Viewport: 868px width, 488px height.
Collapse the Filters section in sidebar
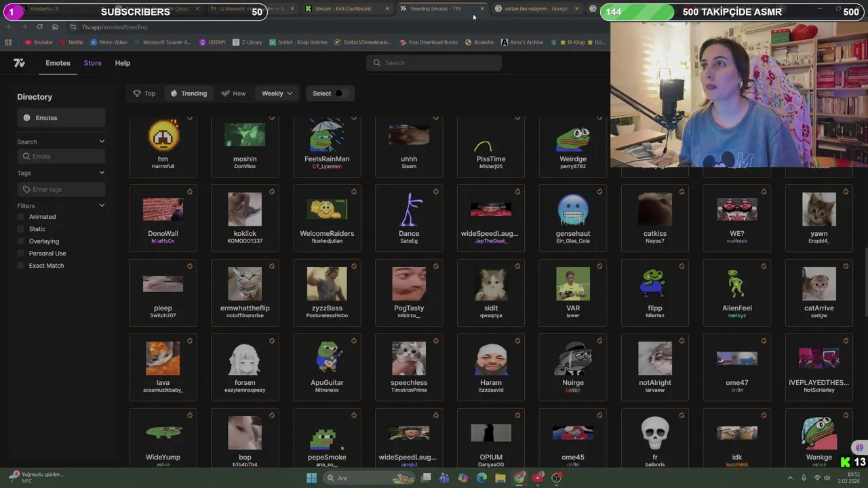102,205
